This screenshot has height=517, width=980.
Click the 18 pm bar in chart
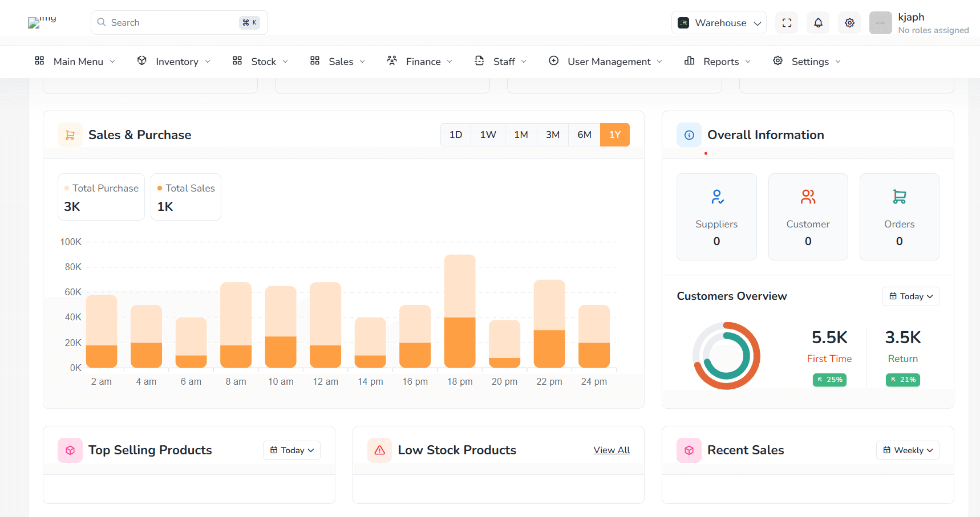(460, 311)
